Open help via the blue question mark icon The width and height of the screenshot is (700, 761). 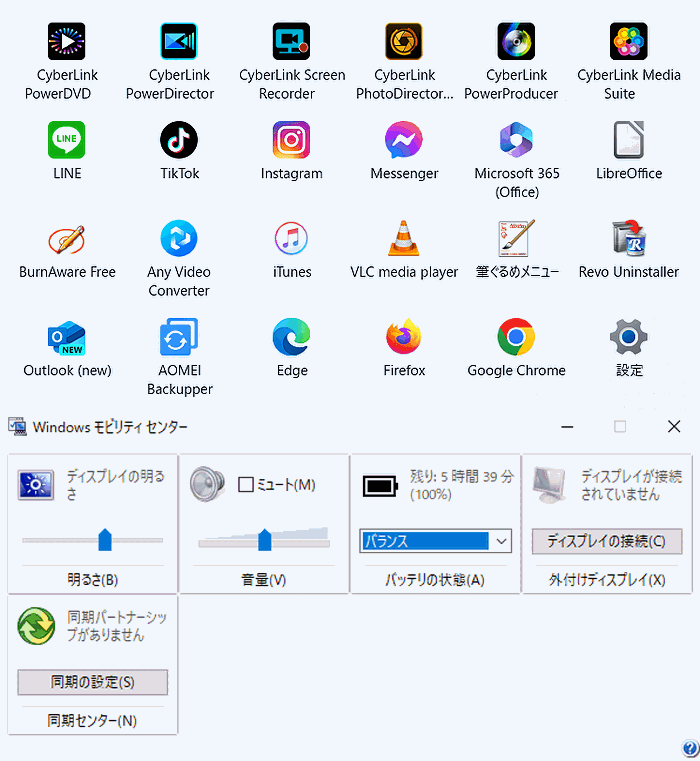(690, 749)
